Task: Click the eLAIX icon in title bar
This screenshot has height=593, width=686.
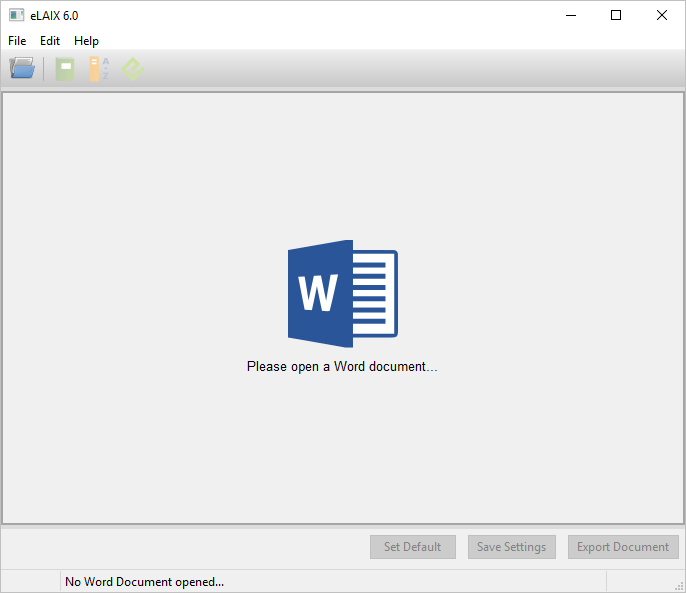Action: (16, 15)
